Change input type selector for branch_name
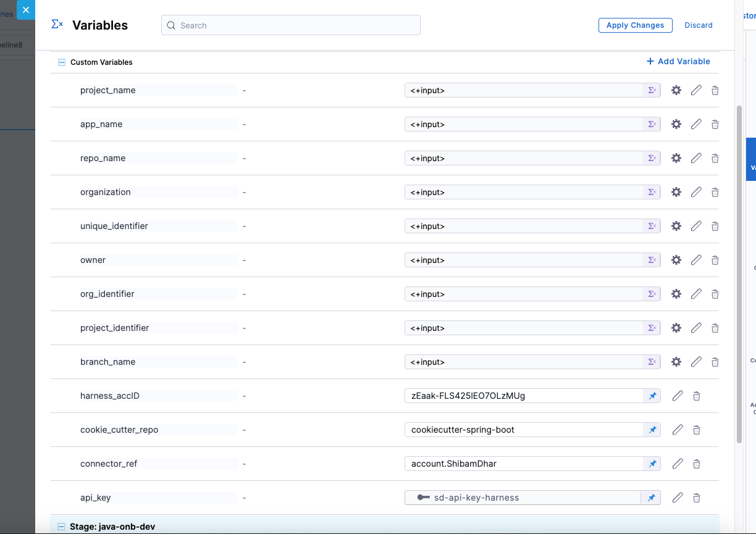Viewport: 756px width, 534px height. tap(652, 362)
